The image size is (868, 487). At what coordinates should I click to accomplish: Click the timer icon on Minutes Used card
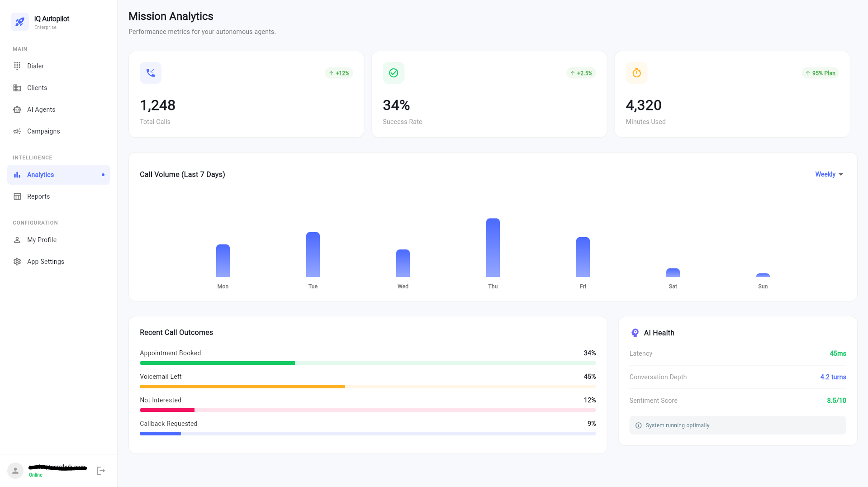click(x=636, y=73)
